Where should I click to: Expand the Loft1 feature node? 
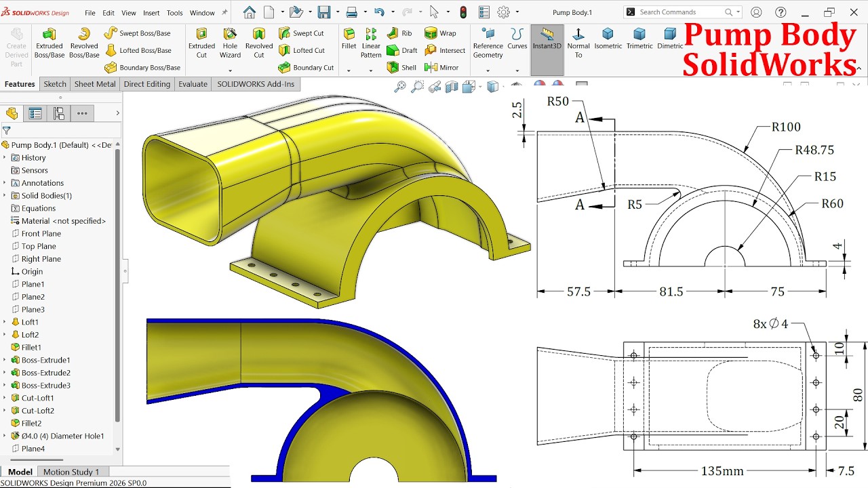(5, 322)
